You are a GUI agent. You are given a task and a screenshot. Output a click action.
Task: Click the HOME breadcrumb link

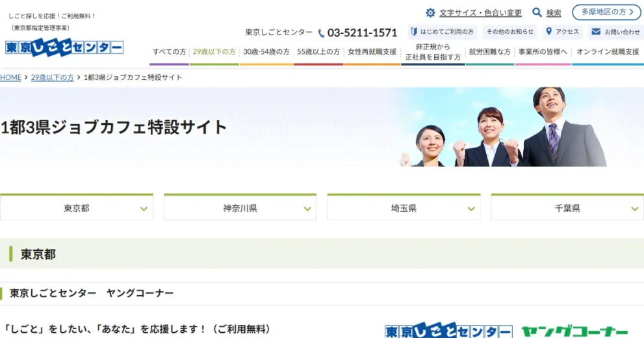click(x=10, y=77)
